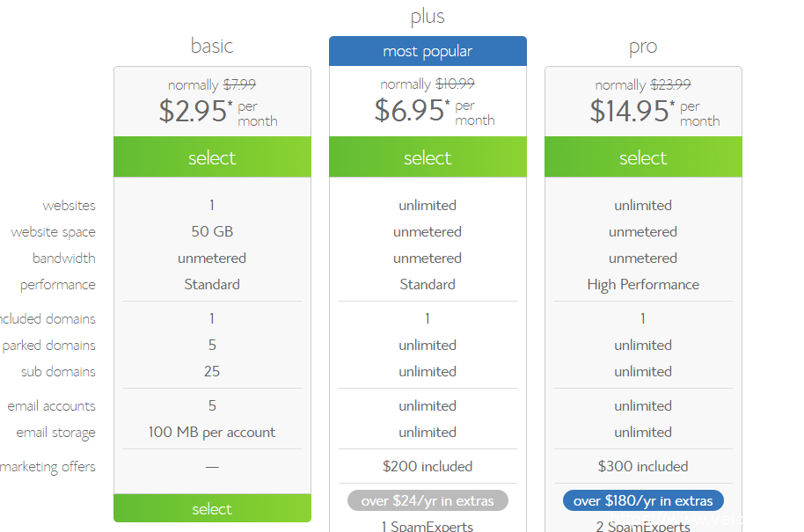Click the 100 MB per account email storage value
804x532 pixels.
coord(212,433)
